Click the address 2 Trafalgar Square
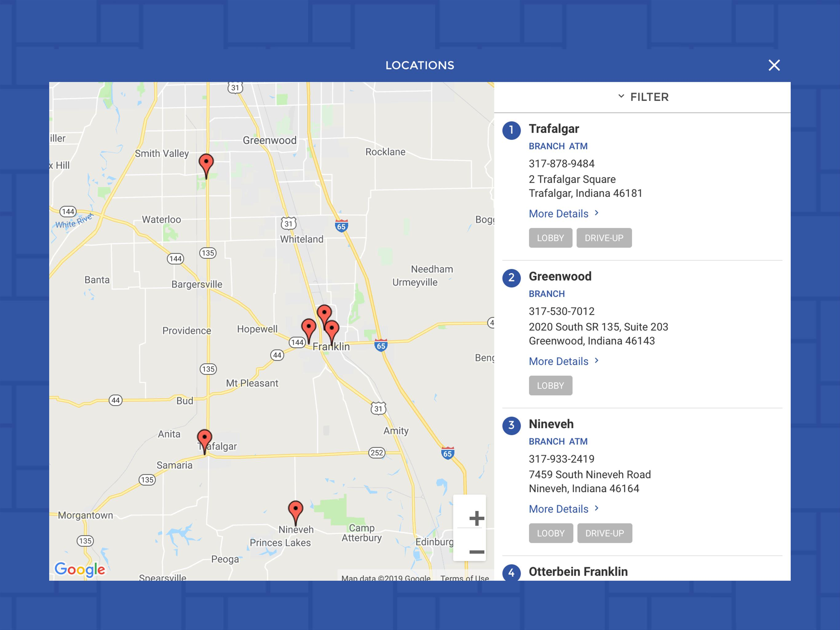840x630 pixels. [572, 179]
